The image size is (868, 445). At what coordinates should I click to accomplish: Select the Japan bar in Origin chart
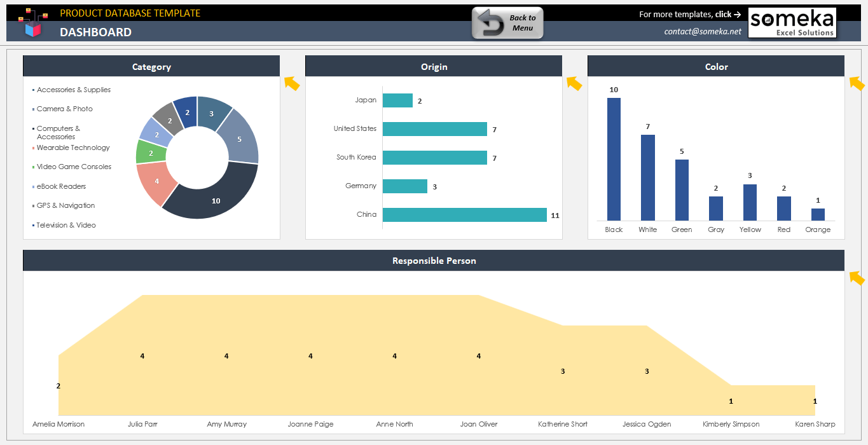[397, 100]
